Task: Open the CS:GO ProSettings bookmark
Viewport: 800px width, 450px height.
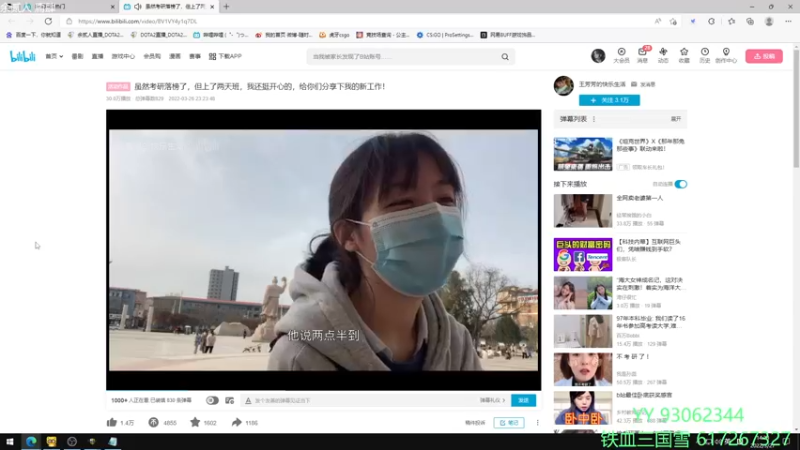Action: [x=445, y=35]
